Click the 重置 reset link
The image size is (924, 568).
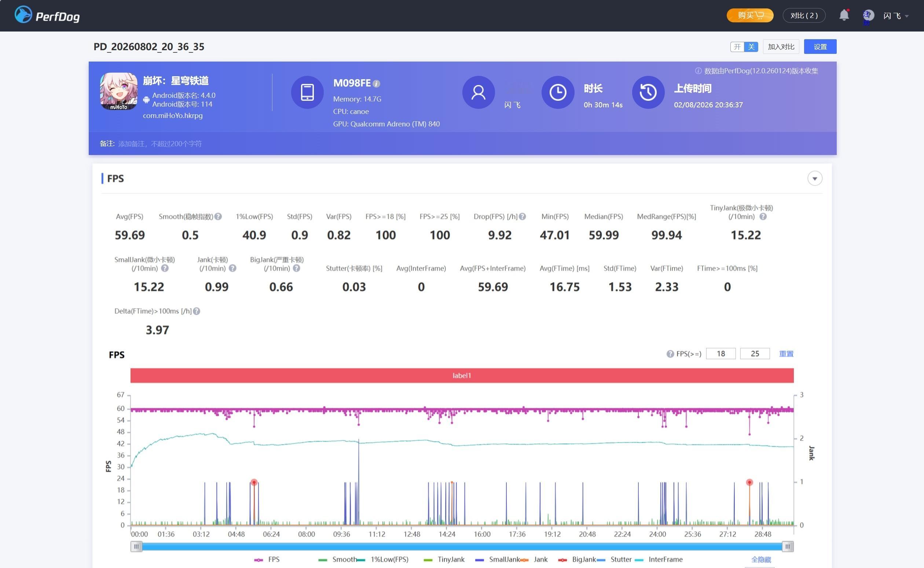[786, 354]
